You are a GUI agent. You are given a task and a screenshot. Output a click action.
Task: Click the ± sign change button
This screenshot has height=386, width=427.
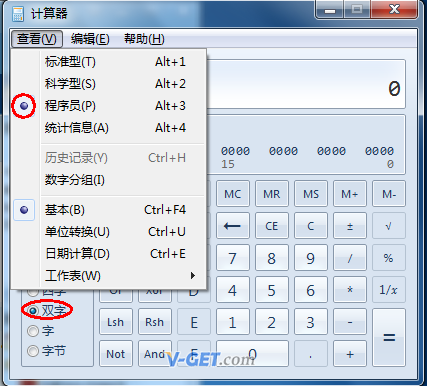click(350, 226)
